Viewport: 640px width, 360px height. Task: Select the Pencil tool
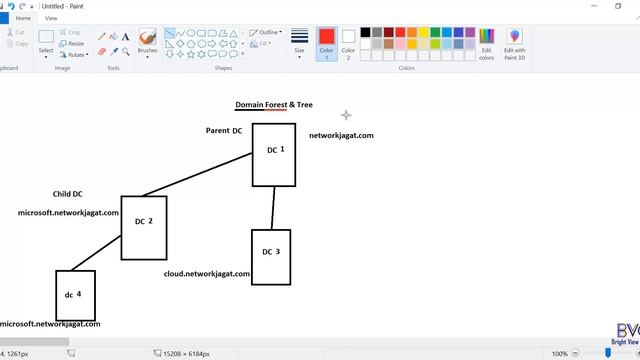click(102, 36)
